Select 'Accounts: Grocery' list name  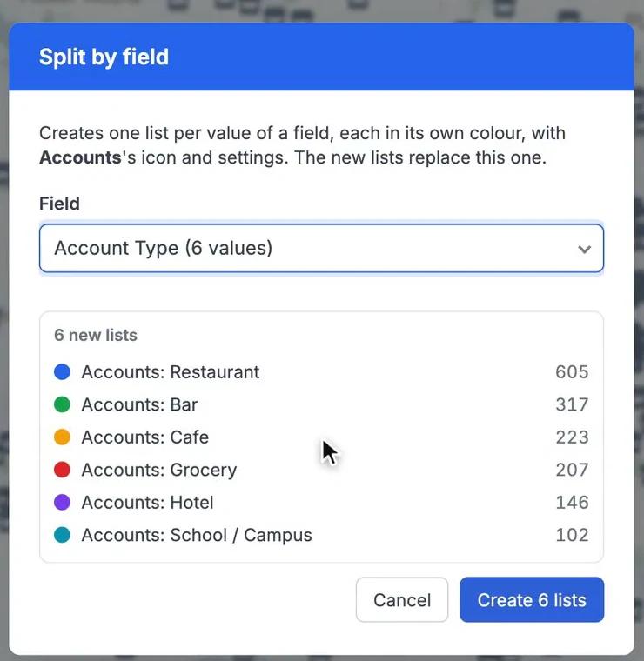pos(159,470)
